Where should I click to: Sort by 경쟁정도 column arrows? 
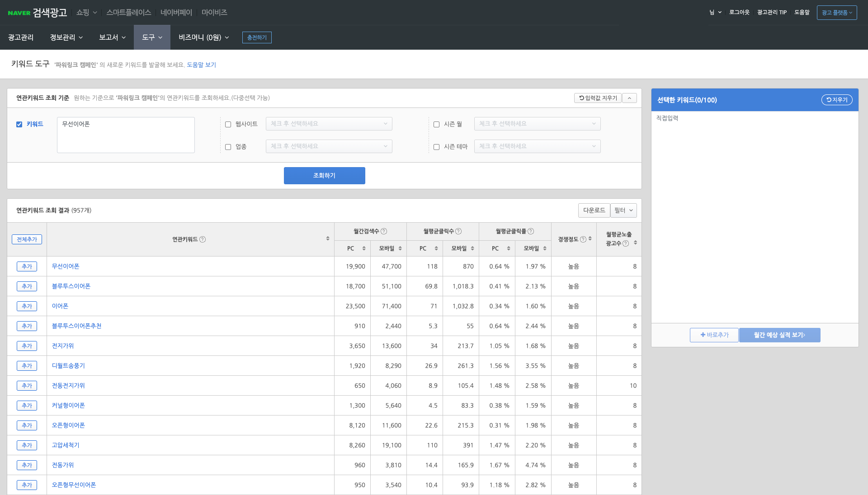[590, 238]
